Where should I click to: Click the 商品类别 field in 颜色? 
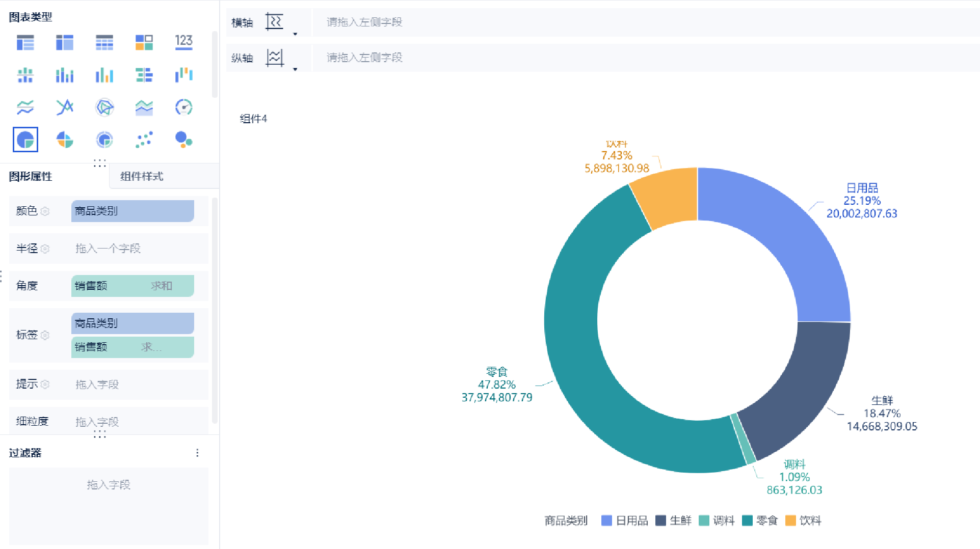[x=133, y=211]
